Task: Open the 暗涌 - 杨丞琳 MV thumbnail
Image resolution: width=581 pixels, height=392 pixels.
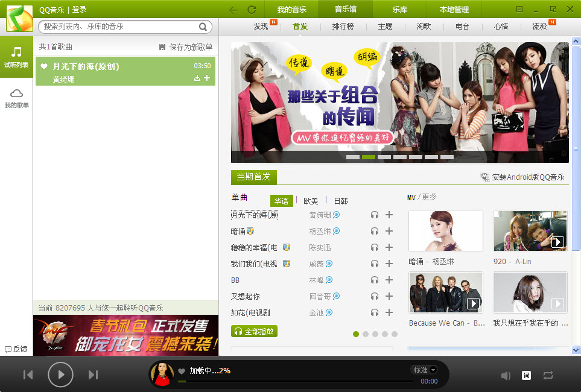Action: pyautogui.click(x=446, y=231)
